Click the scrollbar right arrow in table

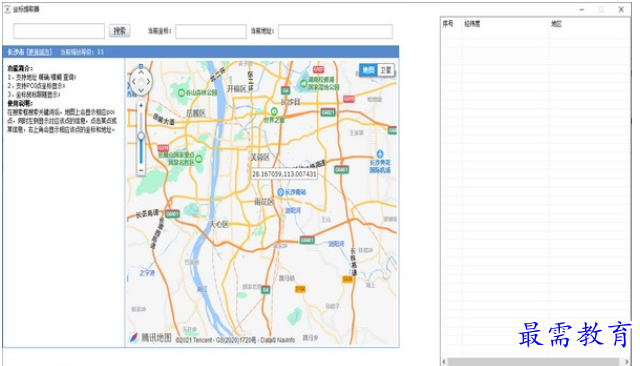[x=627, y=362]
